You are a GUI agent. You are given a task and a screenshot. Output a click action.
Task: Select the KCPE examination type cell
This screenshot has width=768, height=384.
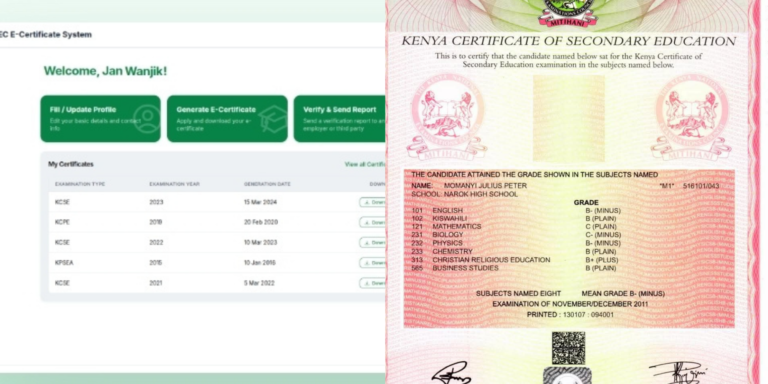point(62,222)
